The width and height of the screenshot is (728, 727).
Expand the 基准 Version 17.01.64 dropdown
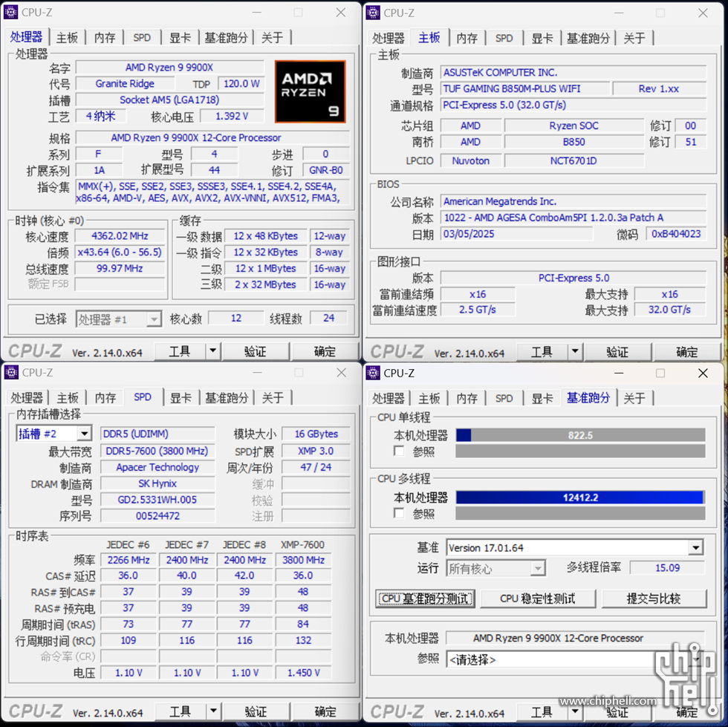tap(695, 548)
